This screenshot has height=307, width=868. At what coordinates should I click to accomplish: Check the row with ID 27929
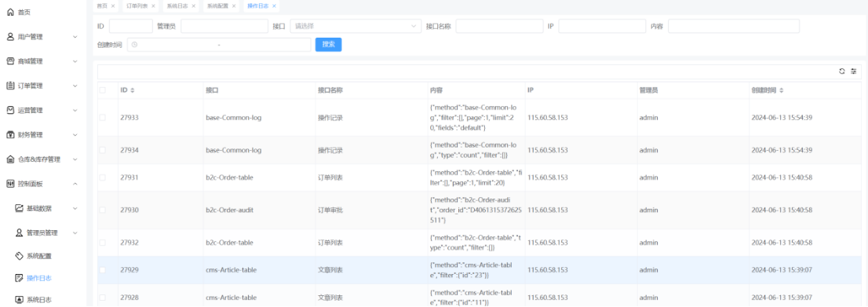click(102, 270)
